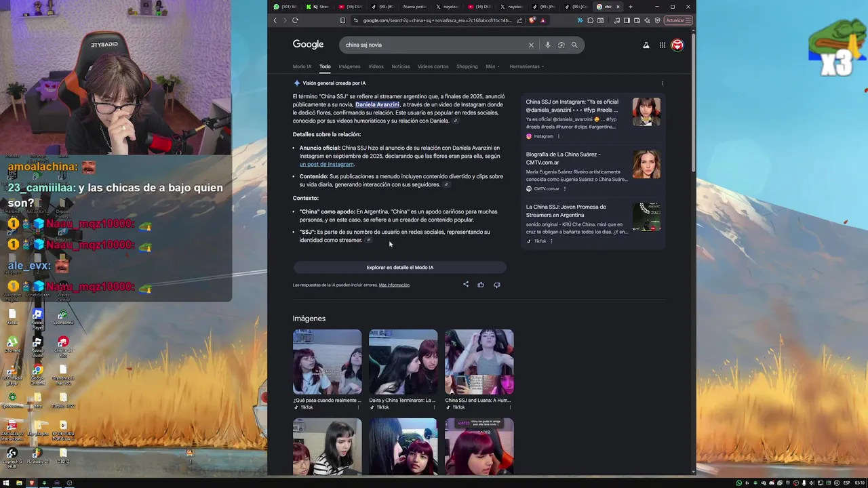The image size is (868, 488).
Task: Open the Más información link
Action: pos(394,285)
